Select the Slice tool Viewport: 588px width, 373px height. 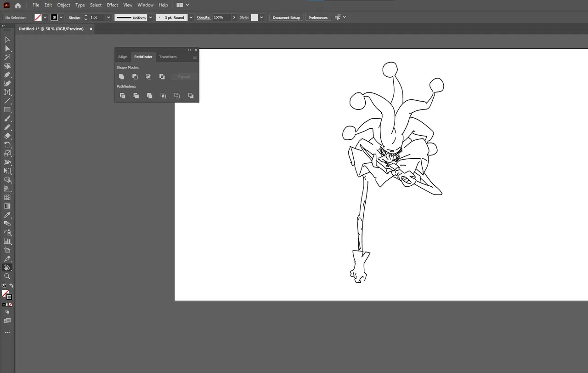[7, 259]
